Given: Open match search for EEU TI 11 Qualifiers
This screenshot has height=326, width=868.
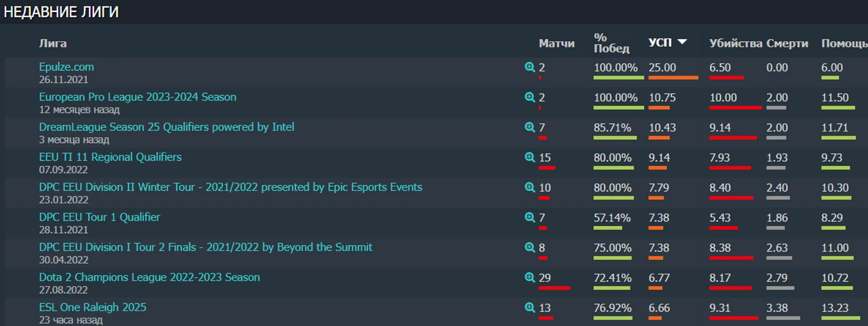Looking at the screenshot, I should [x=530, y=157].
